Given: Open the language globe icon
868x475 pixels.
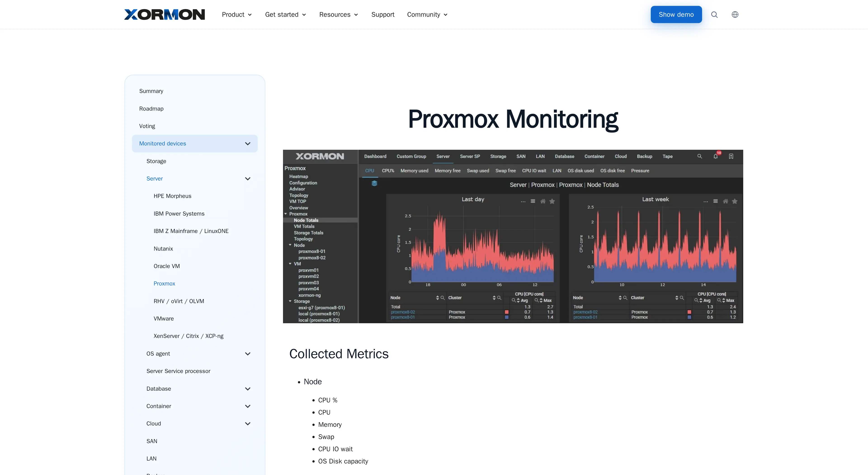Looking at the screenshot, I should pos(735,14).
